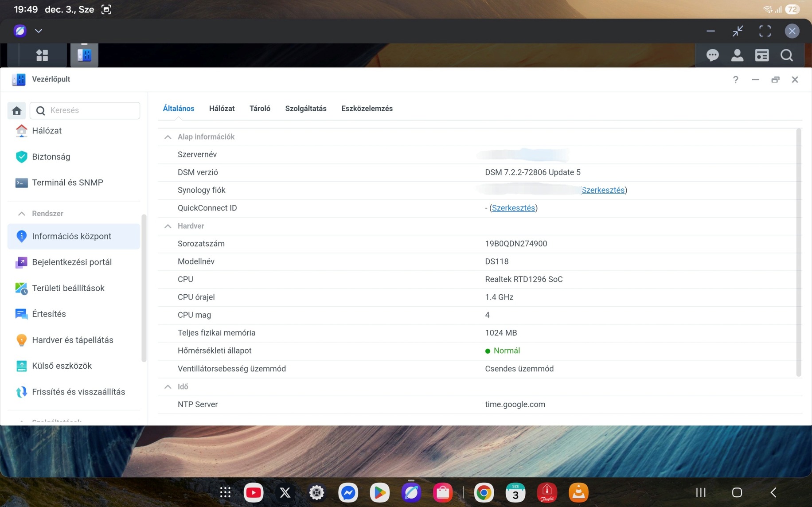
Task: Collapse the Idő section
Action: pyautogui.click(x=168, y=386)
